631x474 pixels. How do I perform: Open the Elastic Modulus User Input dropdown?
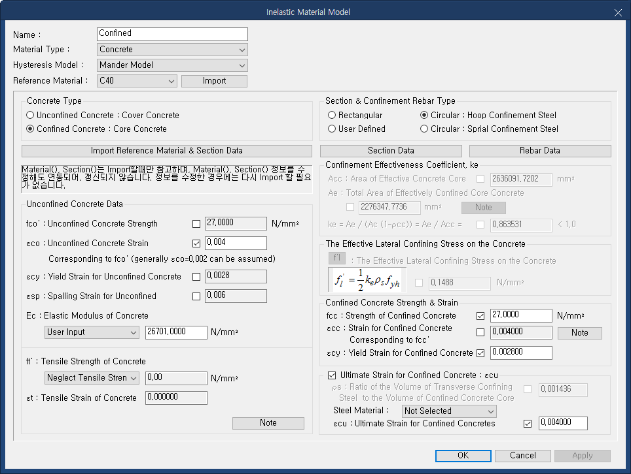pos(91,332)
